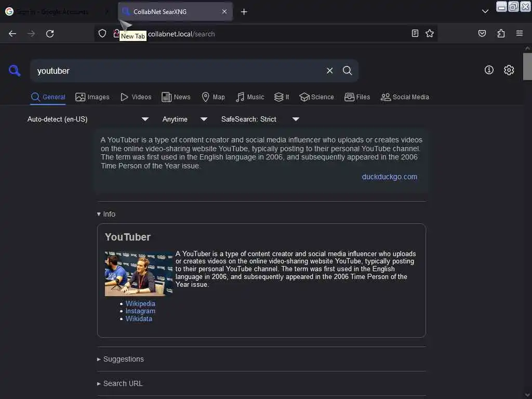Switch to Music category
The width and height of the screenshot is (532, 399).
[x=250, y=97]
